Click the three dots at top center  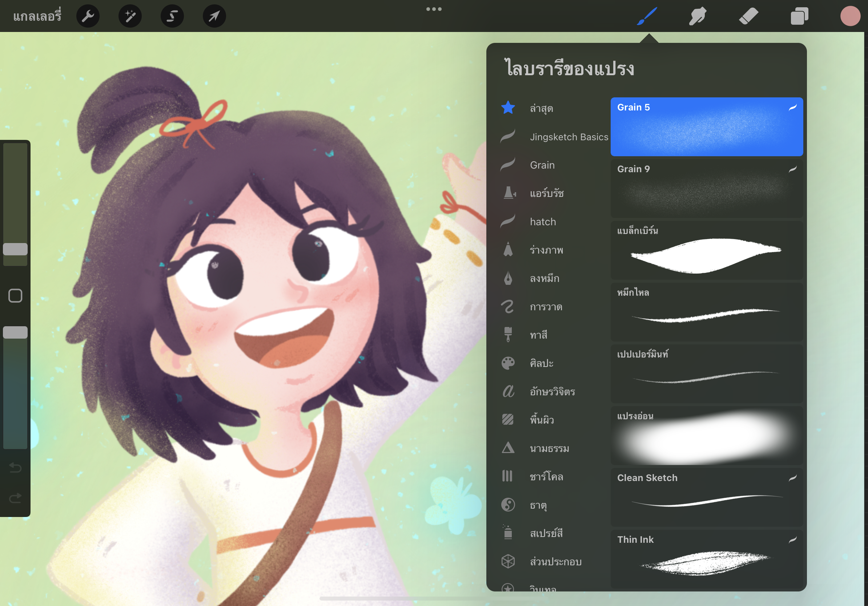(434, 9)
